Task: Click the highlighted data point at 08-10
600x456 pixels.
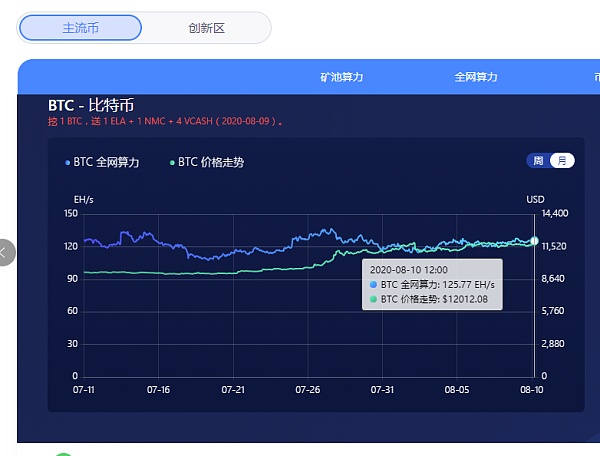Action: [534, 241]
